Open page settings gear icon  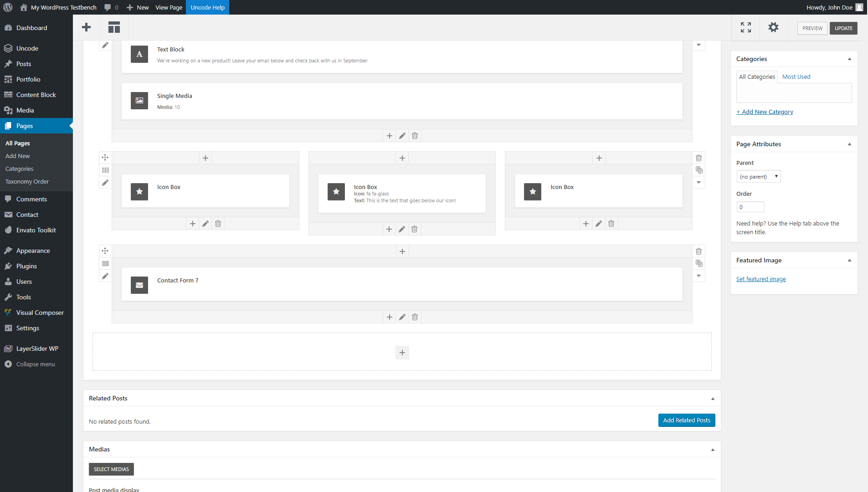(x=773, y=27)
